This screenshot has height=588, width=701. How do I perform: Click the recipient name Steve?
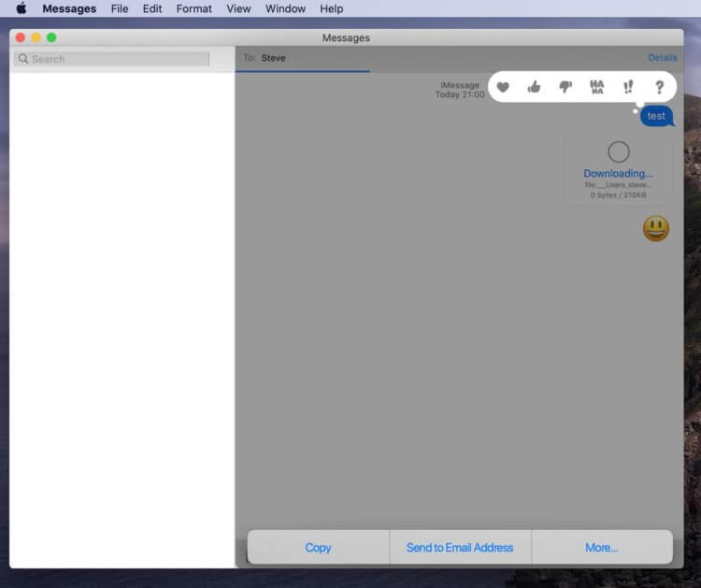coord(273,58)
